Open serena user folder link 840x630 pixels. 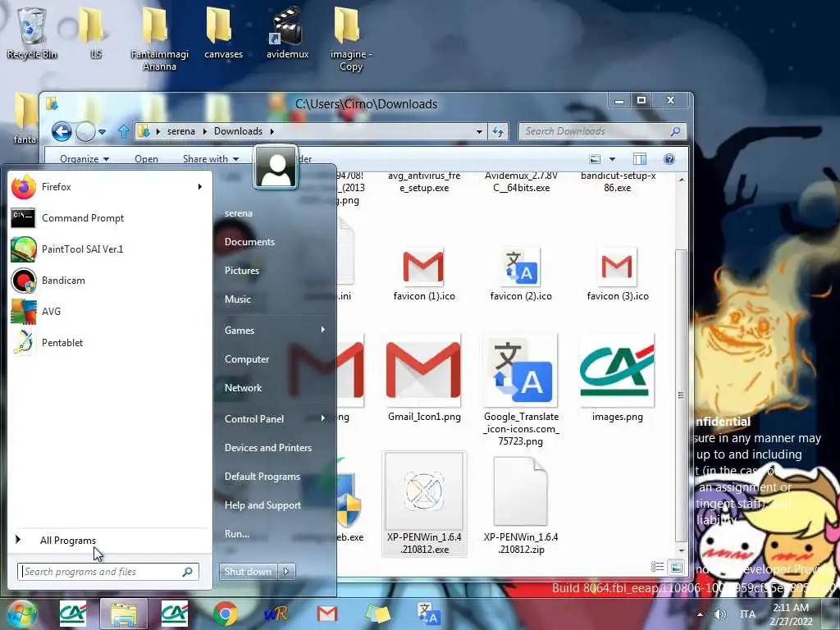point(239,213)
